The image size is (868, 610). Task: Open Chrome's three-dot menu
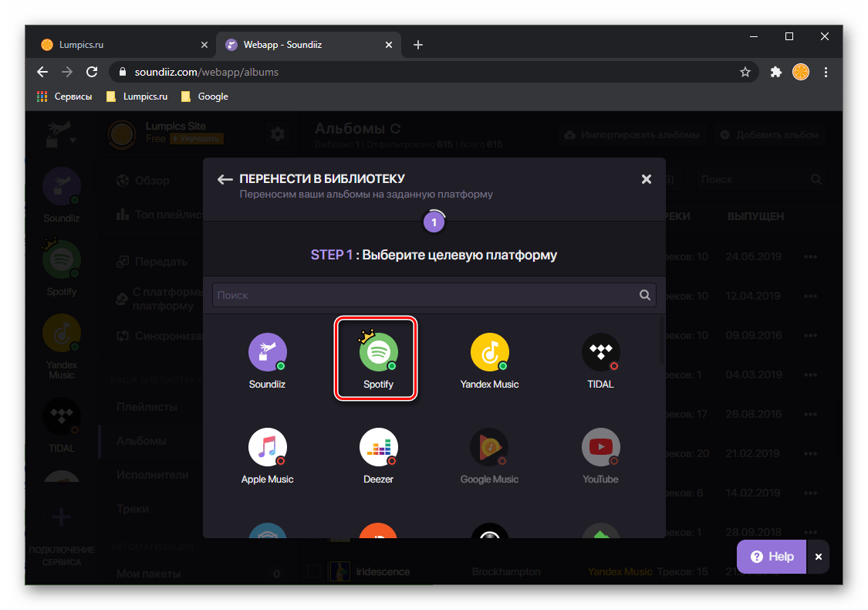coord(826,72)
